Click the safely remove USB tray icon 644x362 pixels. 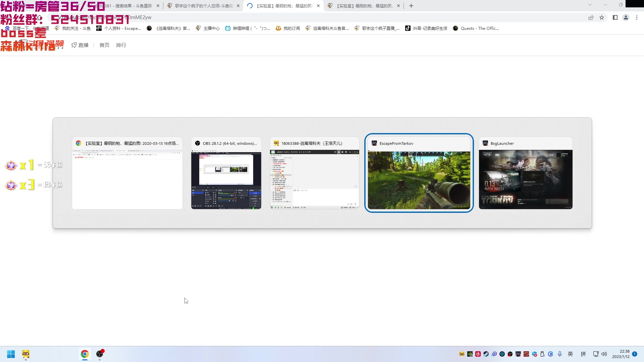coord(542,354)
